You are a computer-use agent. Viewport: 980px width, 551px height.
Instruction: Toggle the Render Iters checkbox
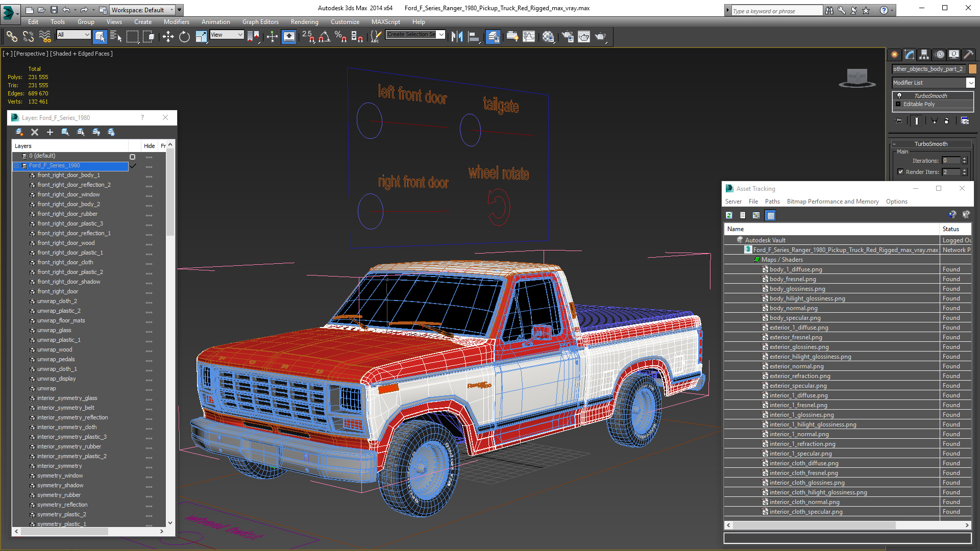[x=900, y=172]
